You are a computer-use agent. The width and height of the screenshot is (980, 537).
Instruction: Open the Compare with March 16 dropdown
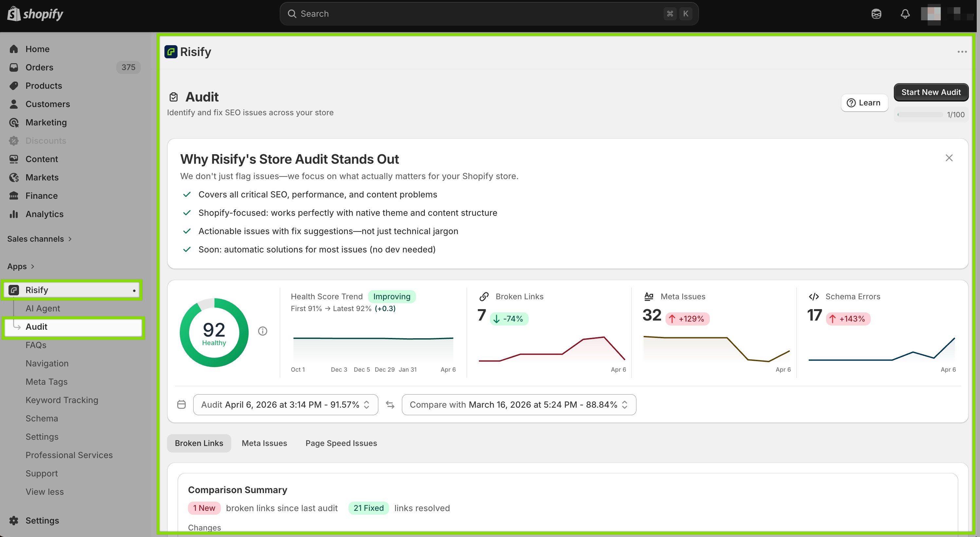click(x=519, y=405)
